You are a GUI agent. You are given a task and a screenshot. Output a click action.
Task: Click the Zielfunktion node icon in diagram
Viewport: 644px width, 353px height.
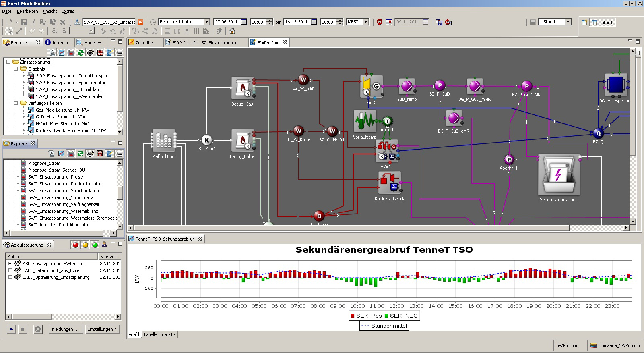click(x=163, y=141)
